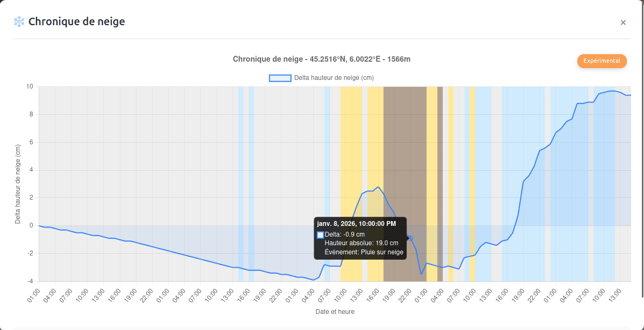Viewport: 644px width, 330px height.
Task: Click the Date et heure axis title
Action: click(x=335, y=311)
